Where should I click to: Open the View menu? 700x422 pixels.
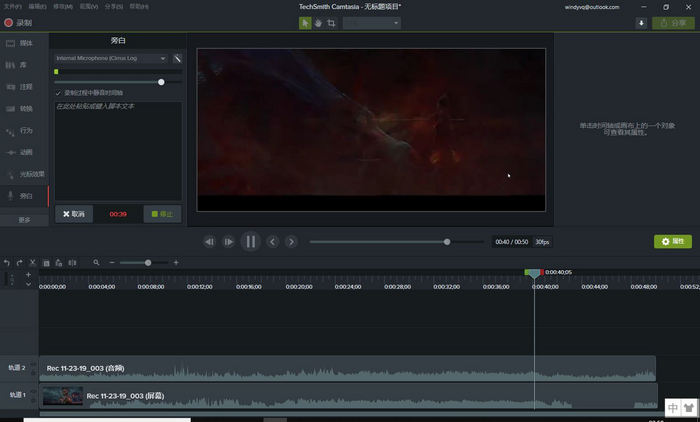(x=89, y=7)
